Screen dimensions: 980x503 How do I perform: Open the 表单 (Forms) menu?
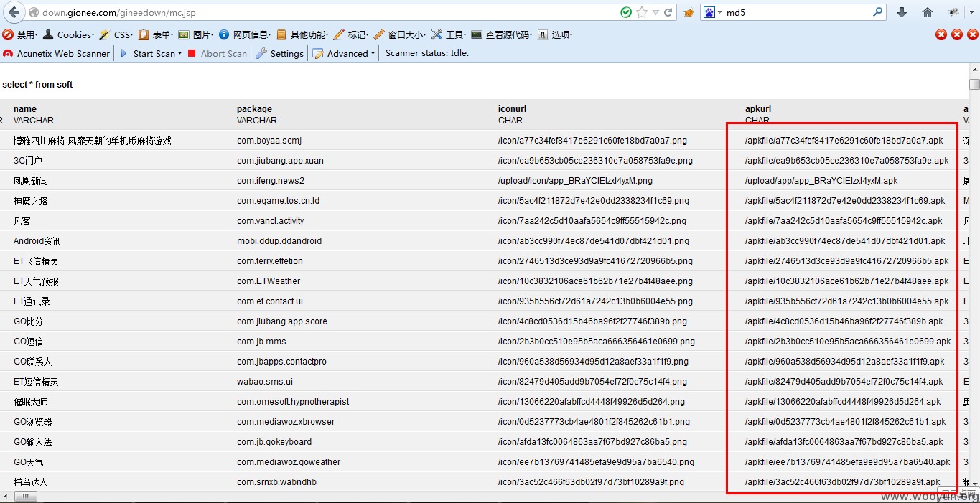(x=157, y=34)
